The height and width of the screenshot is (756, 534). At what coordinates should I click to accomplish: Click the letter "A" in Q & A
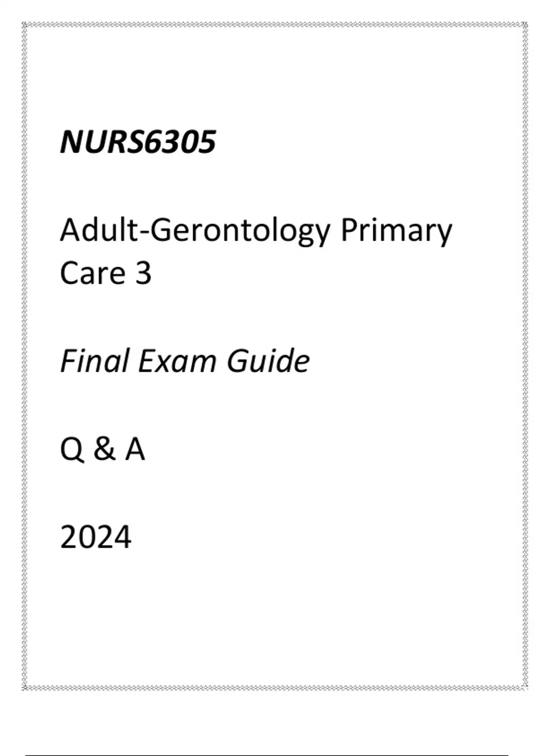(x=135, y=449)
